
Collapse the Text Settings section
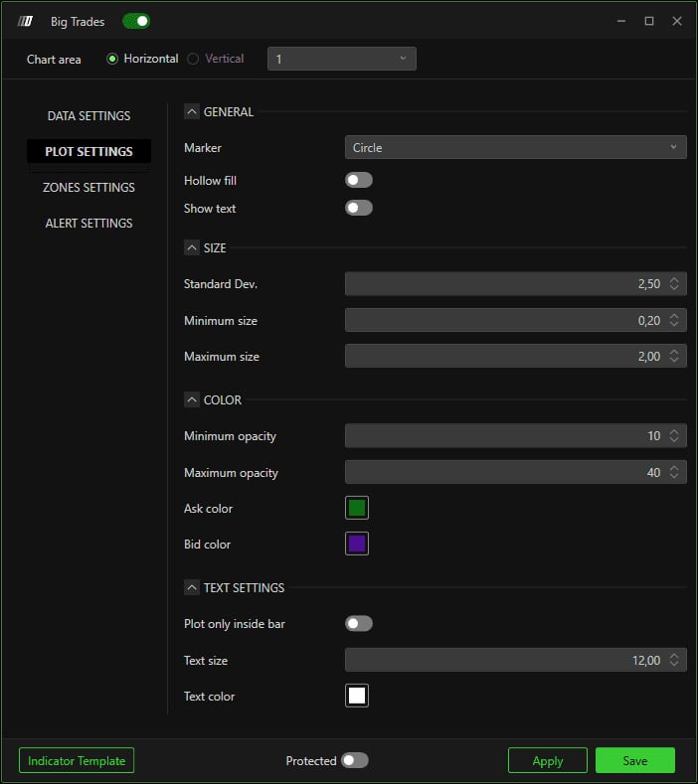(x=192, y=587)
